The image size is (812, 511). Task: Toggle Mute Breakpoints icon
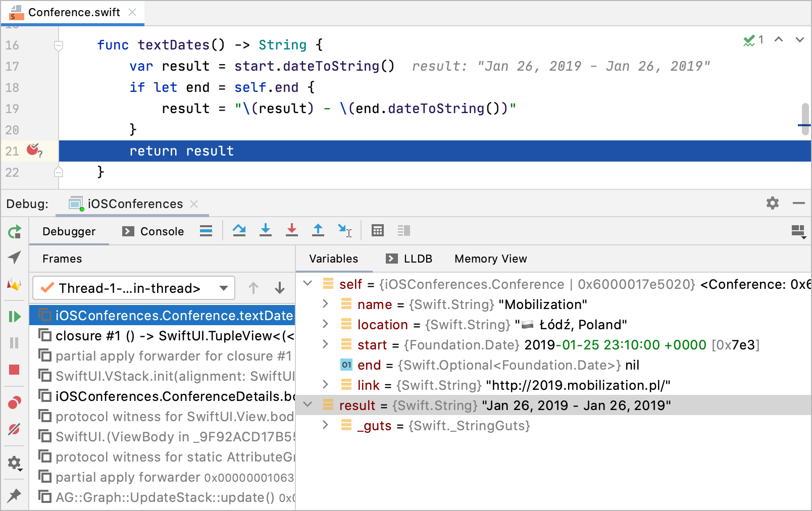(15, 430)
